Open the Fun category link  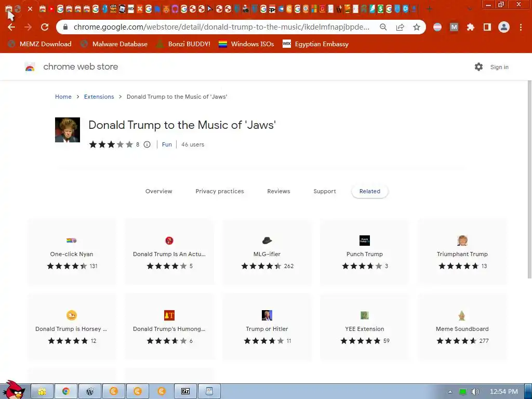167,144
